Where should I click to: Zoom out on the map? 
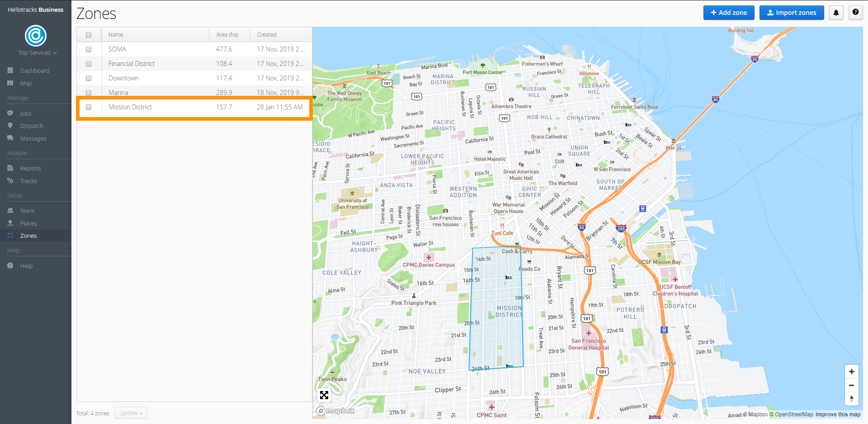click(x=851, y=385)
